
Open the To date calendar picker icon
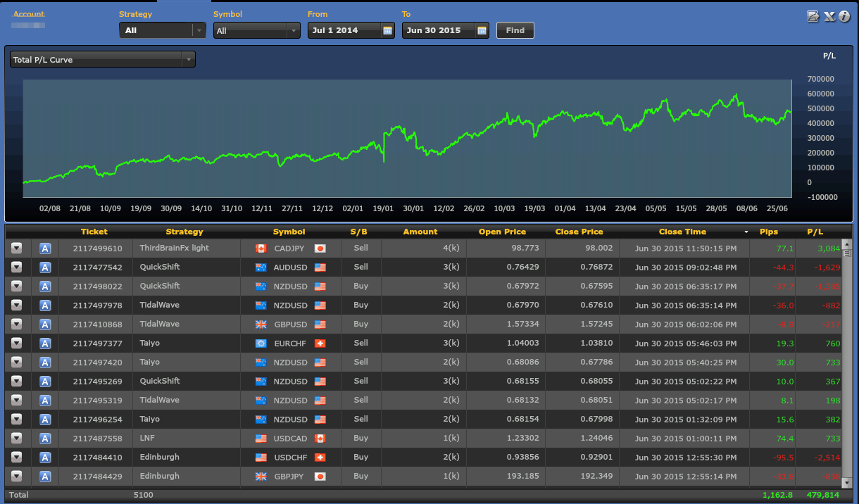pyautogui.click(x=482, y=30)
